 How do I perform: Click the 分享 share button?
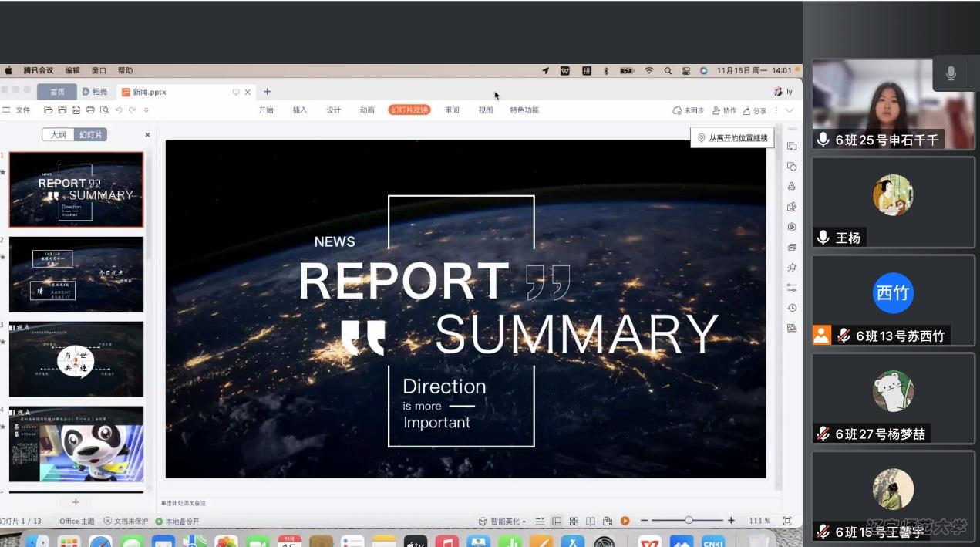coord(755,110)
